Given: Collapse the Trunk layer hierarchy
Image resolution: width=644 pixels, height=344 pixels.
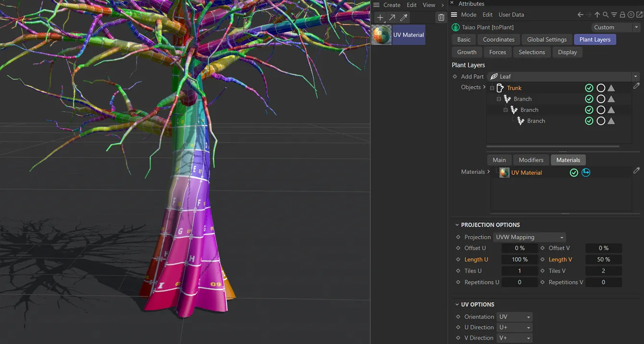Looking at the screenshot, I should pyautogui.click(x=491, y=87).
